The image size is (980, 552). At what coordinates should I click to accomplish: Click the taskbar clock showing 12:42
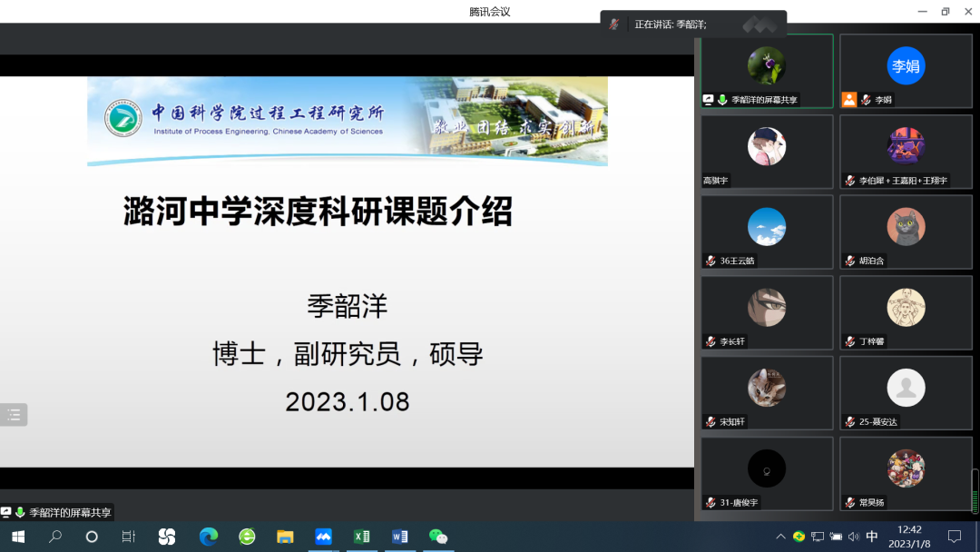click(910, 530)
